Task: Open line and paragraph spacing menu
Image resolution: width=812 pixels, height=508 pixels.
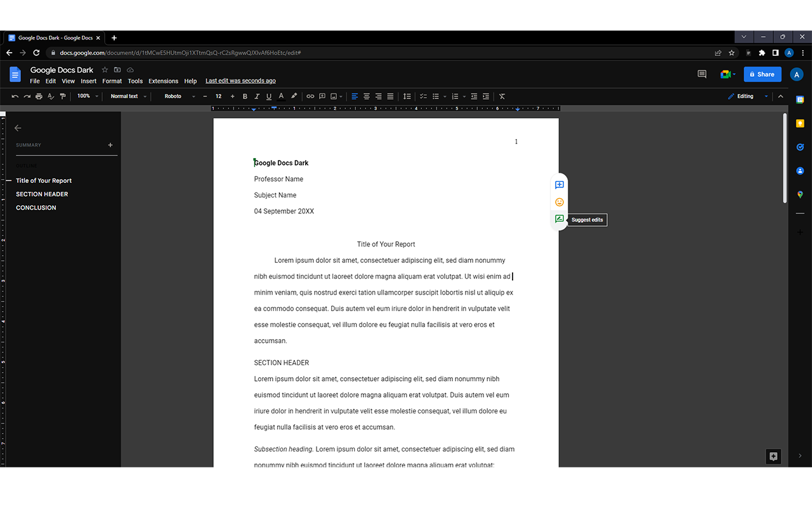Action: 407,97
